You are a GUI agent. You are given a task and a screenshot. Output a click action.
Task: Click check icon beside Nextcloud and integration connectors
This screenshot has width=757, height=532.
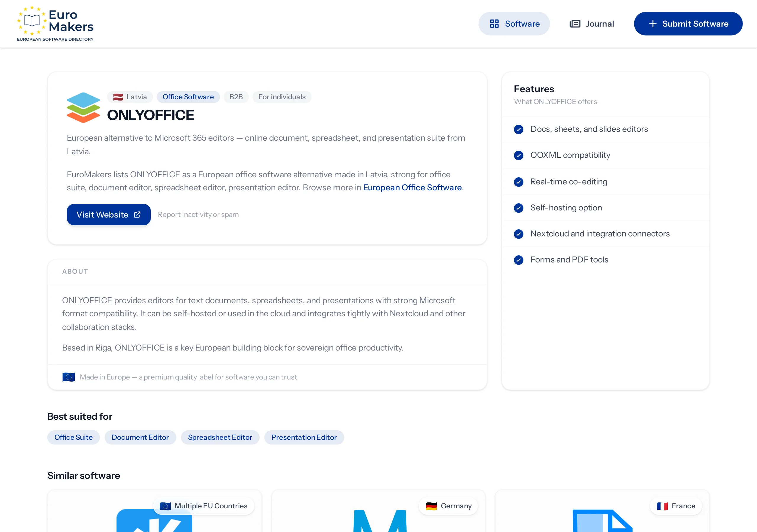[519, 234]
